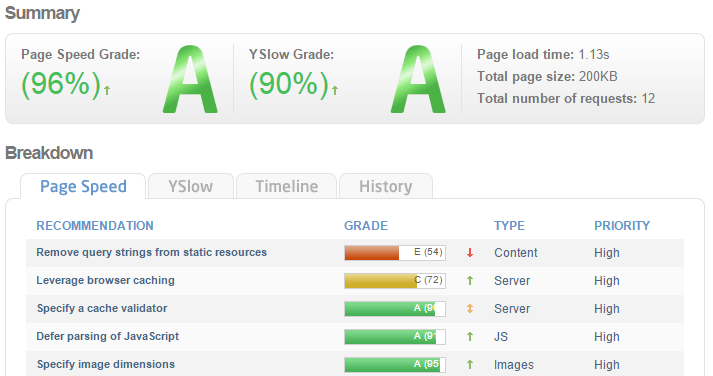Switch to the Page Speed tab

coord(83,186)
